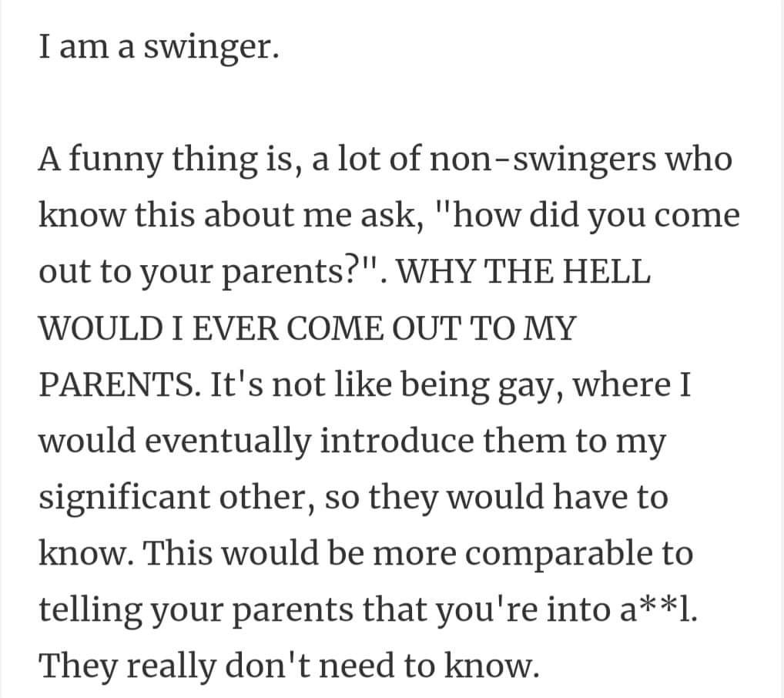Click the opening sentence "I am a swinger."

159,48
